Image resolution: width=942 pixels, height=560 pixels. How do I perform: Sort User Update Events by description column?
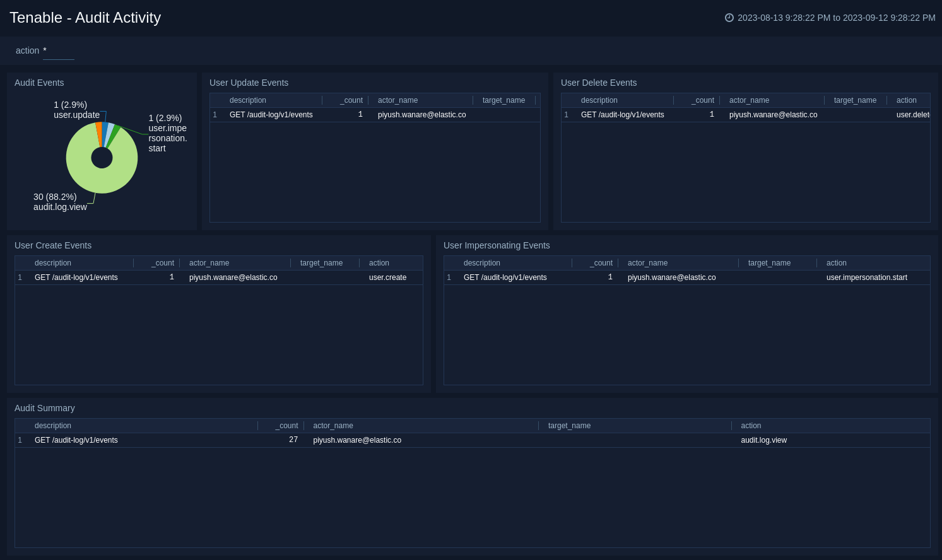[248, 100]
